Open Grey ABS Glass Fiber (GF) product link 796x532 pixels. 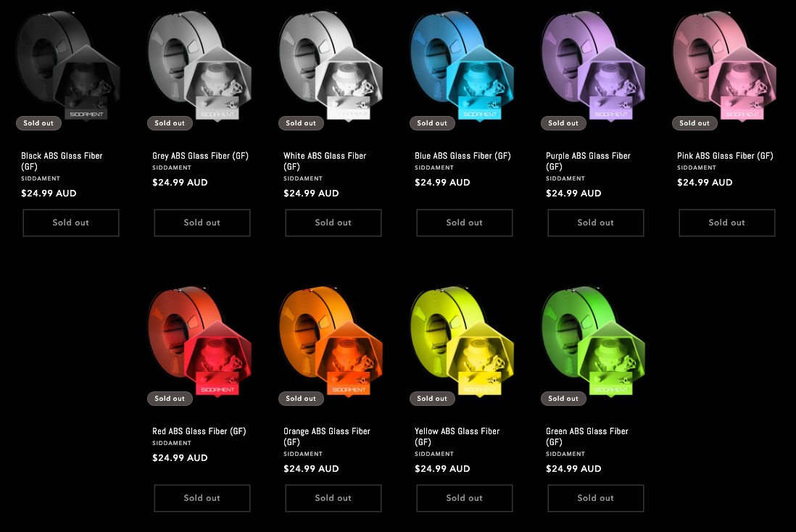(x=201, y=156)
